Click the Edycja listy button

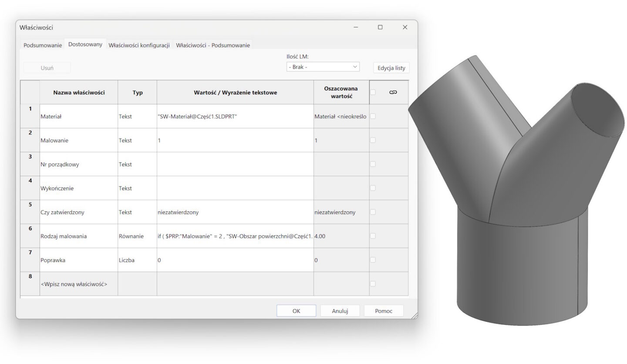pos(391,67)
